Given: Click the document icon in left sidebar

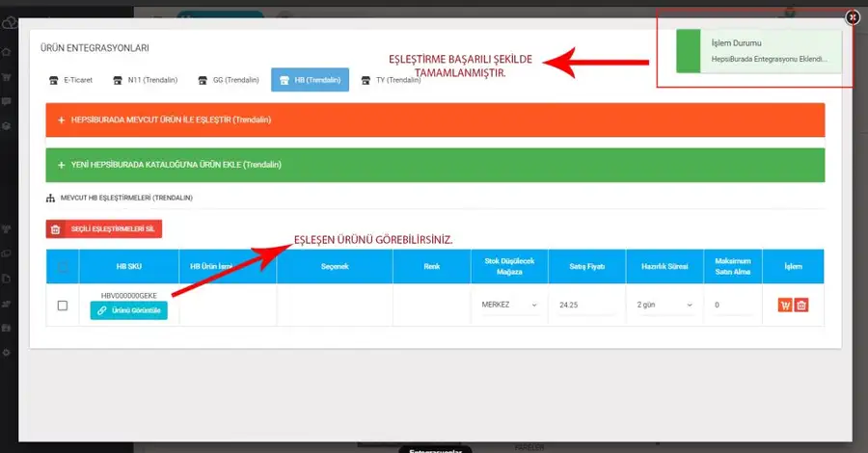Looking at the screenshot, I should [7, 279].
